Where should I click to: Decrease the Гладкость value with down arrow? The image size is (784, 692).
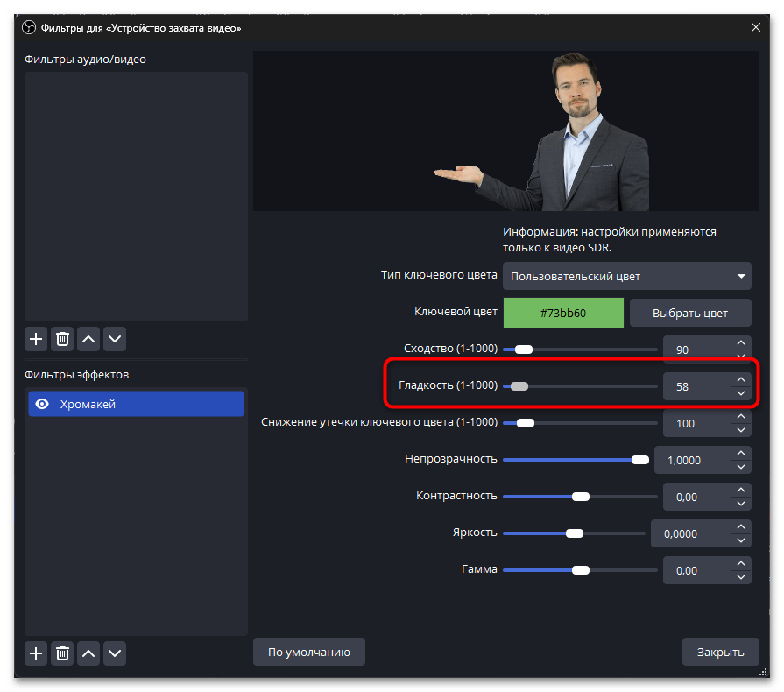[741, 393]
